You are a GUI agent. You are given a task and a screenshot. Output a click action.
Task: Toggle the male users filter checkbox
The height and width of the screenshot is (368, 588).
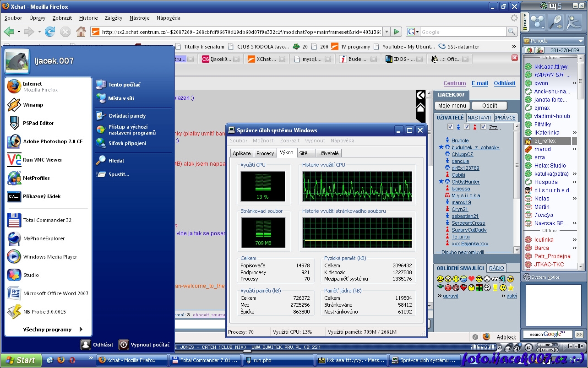click(x=450, y=127)
